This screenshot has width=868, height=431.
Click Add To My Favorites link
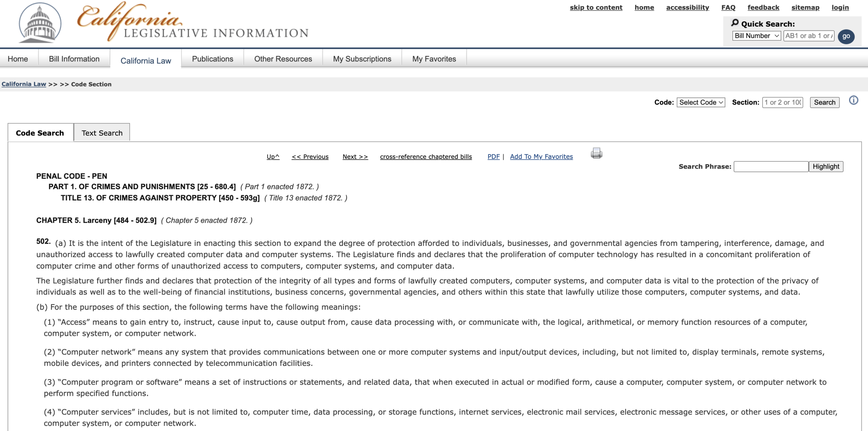tap(541, 157)
